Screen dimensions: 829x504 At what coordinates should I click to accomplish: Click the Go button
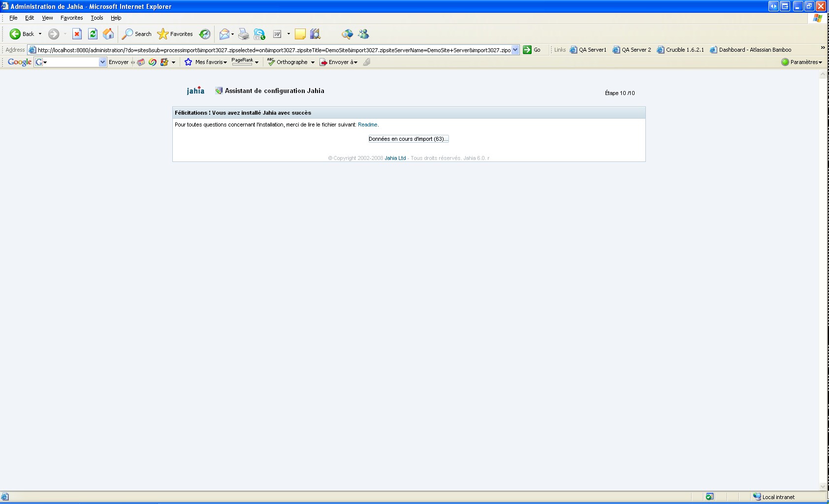532,50
